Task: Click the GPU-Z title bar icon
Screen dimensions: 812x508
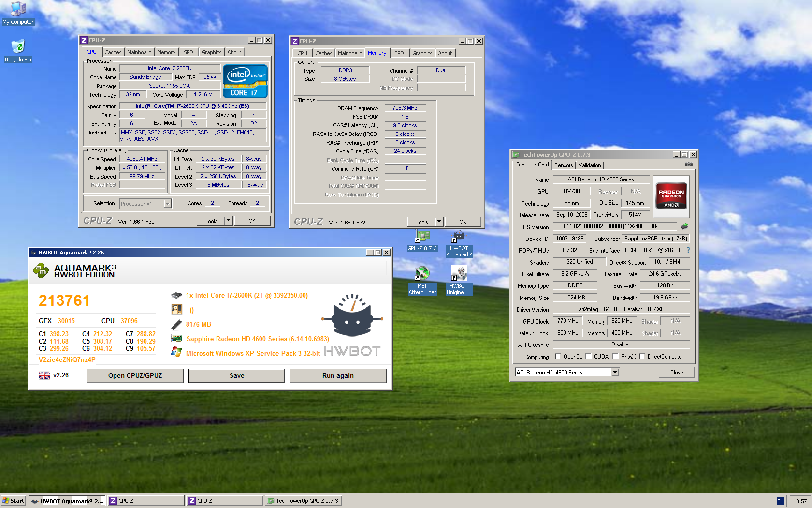Action: 516,155
